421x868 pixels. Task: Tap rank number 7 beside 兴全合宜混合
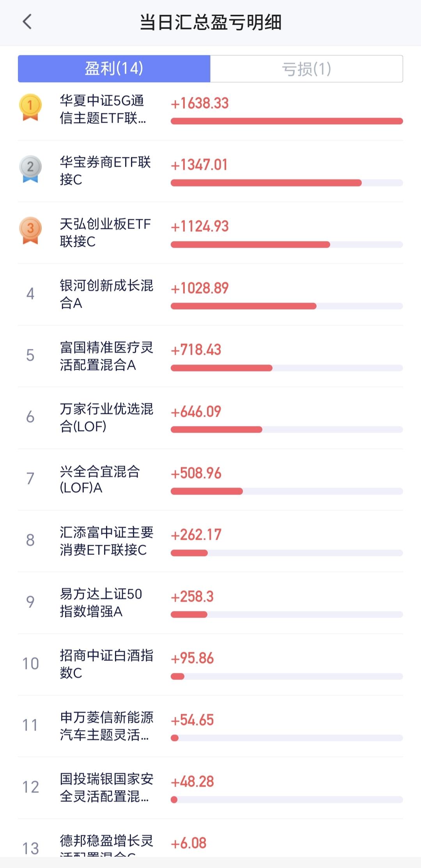click(x=30, y=479)
